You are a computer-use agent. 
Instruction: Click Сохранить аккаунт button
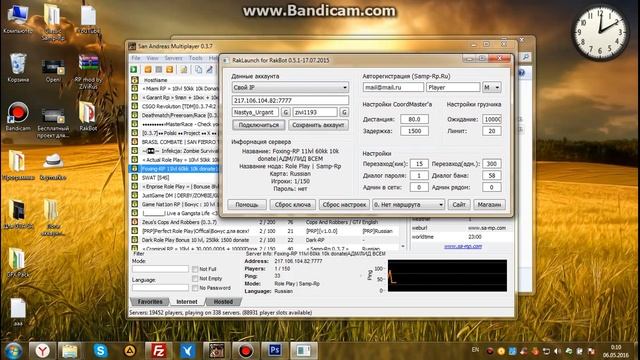(318, 125)
